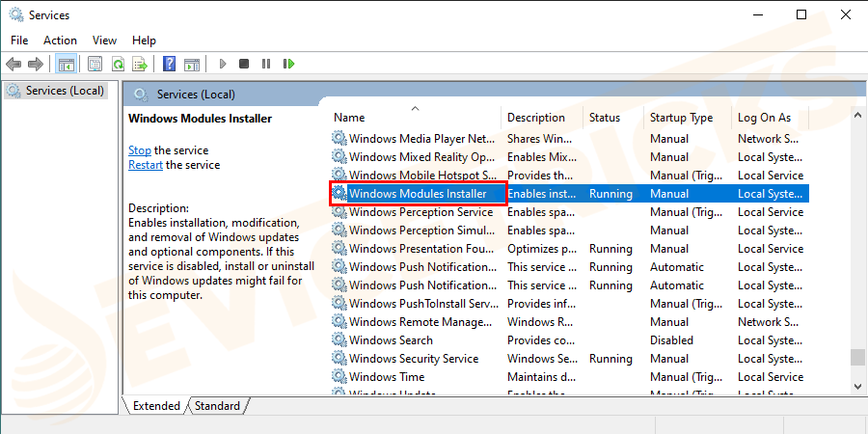
Task: Toggle Show/Hide Console Tree icon
Action: coord(66,65)
